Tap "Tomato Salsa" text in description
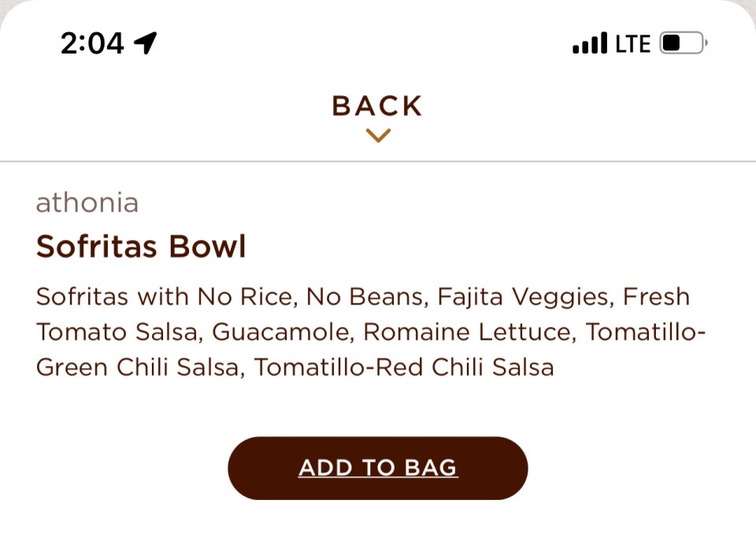 tap(115, 332)
